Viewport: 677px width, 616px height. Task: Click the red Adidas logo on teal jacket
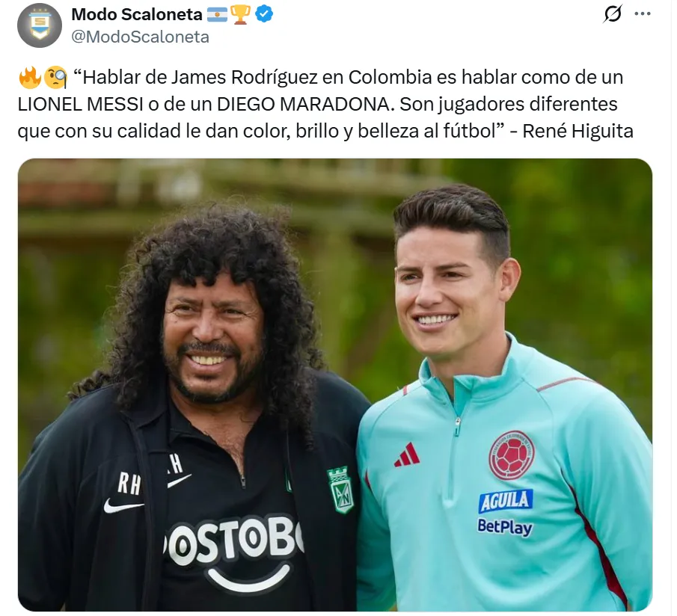click(407, 455)
